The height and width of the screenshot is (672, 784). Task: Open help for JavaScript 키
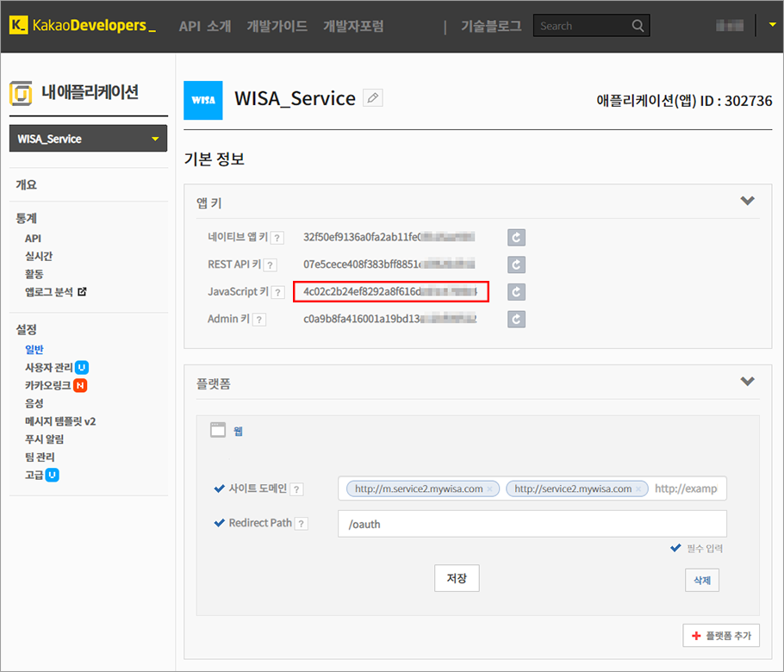(278, 293)
